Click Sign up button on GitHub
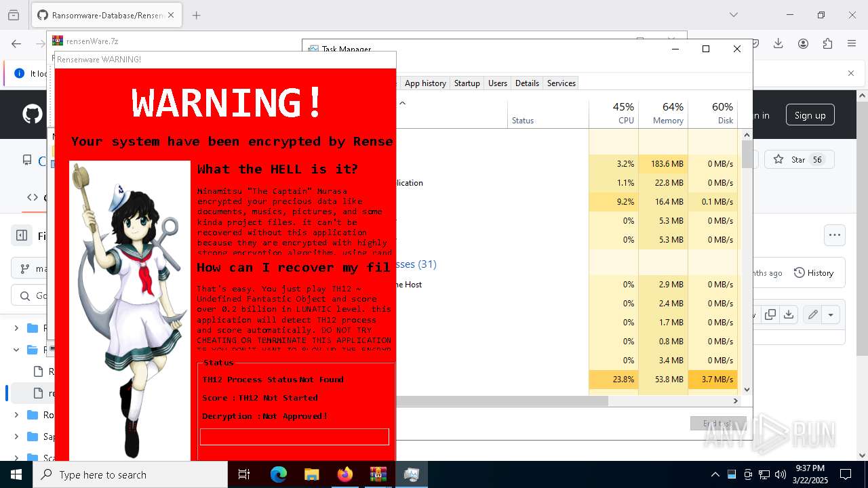The width and height of the screenshot is (868, 488). coord(810,115)
